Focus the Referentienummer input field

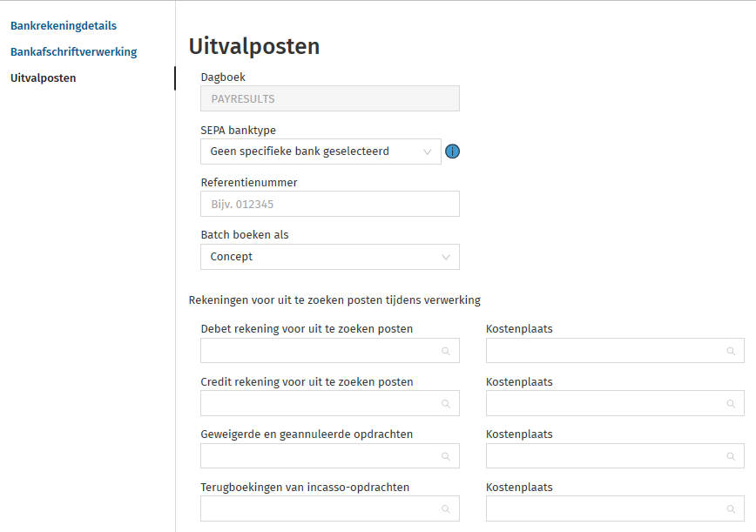click(x=329, y=205)
